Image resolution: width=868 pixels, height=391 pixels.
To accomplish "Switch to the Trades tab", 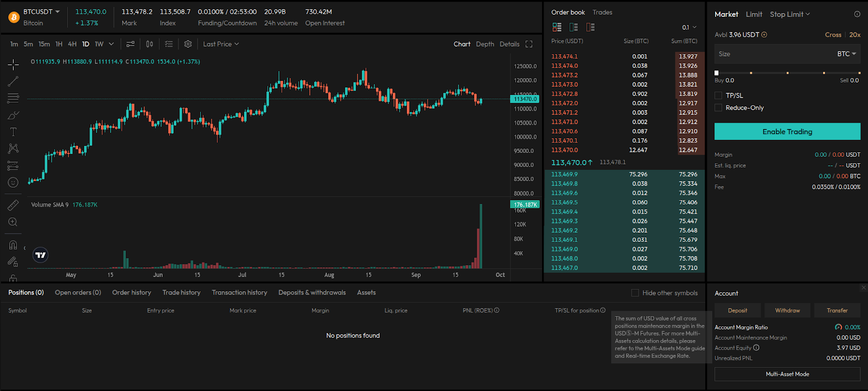I will point(602,12).
